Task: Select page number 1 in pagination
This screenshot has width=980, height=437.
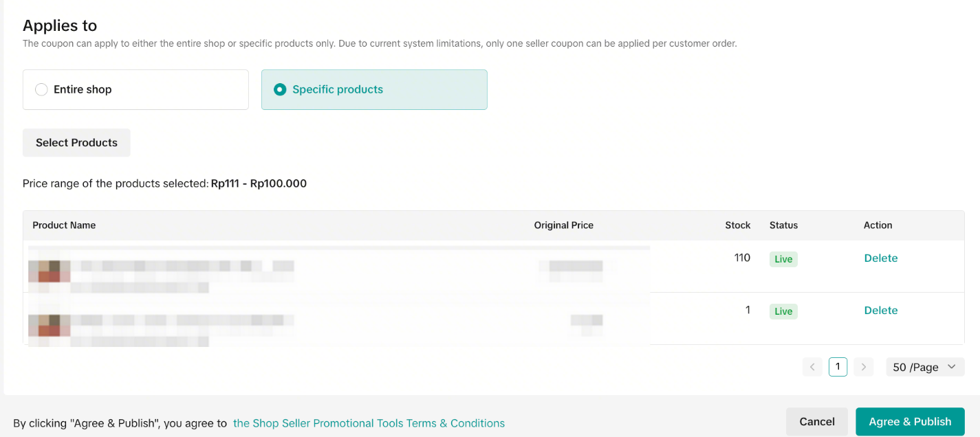Action: pos(838,367)
